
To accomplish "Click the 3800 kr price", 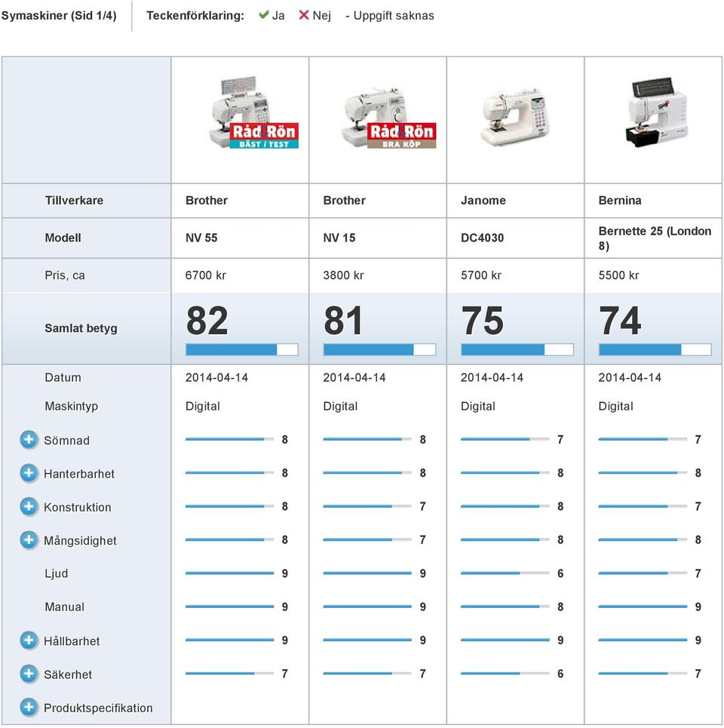I will 343,275.
